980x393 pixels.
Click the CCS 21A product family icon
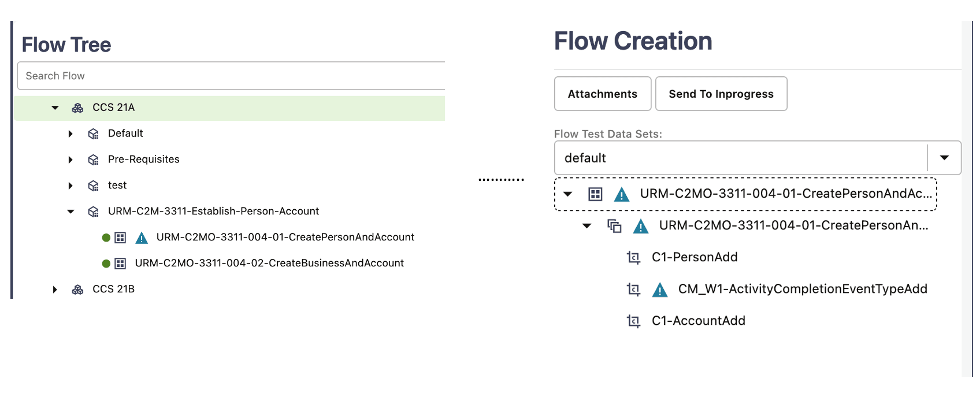[x=77, y=108]
